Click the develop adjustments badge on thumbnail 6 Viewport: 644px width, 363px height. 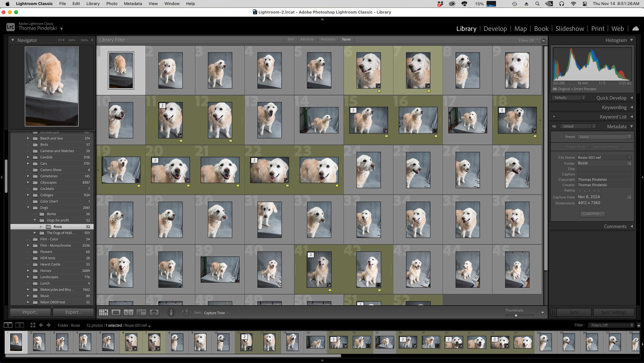pos(378,86)
